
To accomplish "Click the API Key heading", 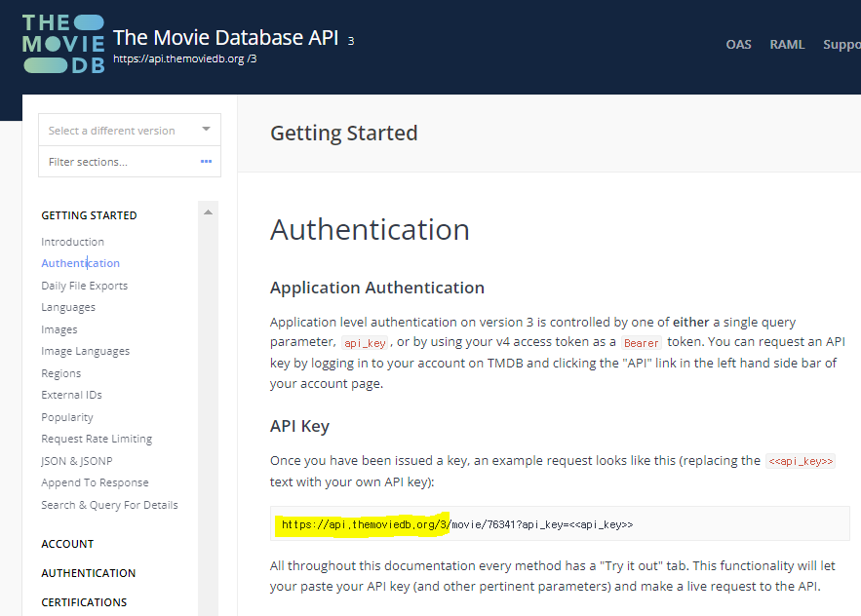I will 299,426.
